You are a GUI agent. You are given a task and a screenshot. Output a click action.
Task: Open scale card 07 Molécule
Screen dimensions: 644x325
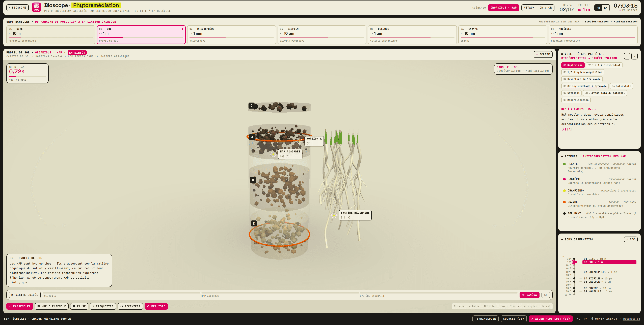point(593,35)
